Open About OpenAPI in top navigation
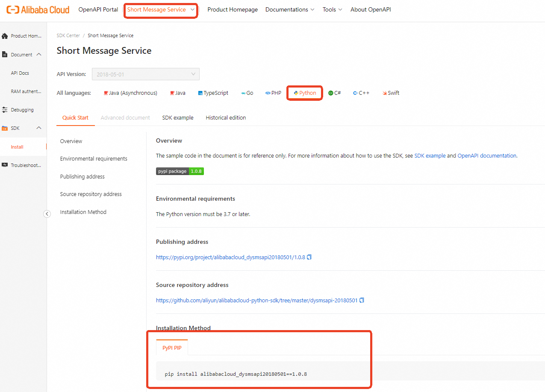The height and width of the screenshot is (392, 545). click(x=371, y=9)
